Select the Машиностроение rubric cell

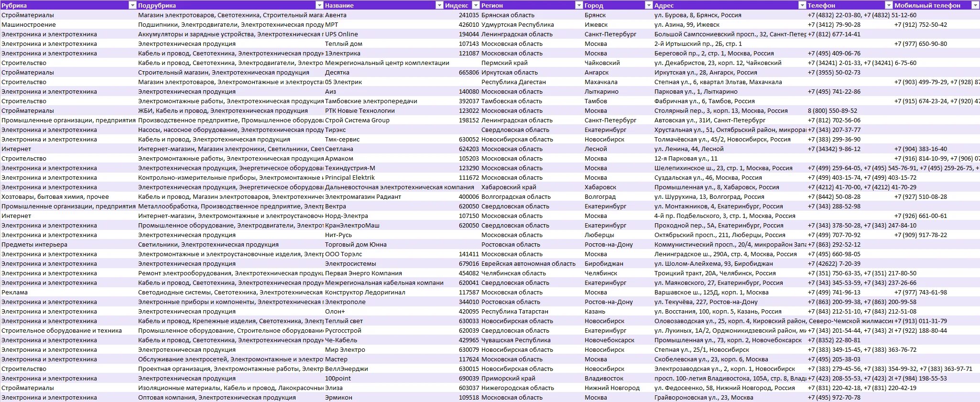tap(68, 24)
